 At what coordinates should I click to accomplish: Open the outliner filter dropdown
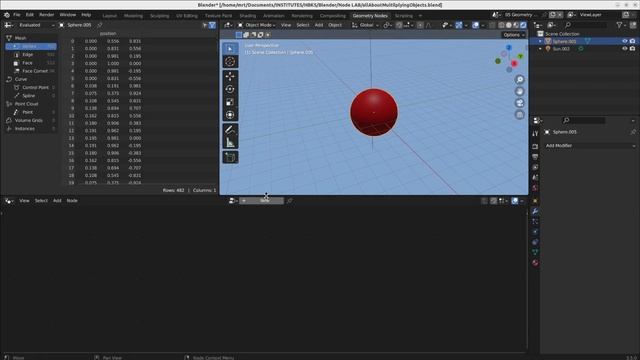pos(621,25)
